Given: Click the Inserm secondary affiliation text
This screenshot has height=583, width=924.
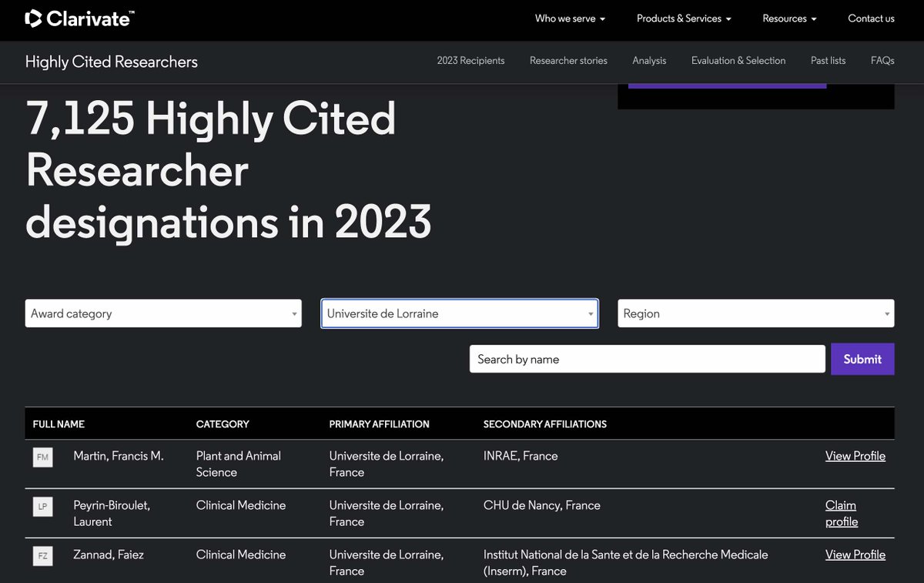Looking at the screenshot, I should (626, 563).
